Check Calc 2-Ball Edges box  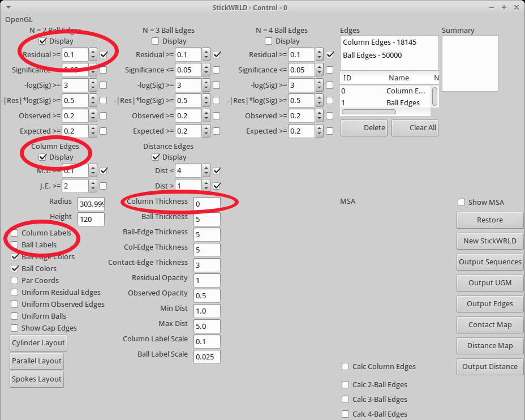(345, 384)
